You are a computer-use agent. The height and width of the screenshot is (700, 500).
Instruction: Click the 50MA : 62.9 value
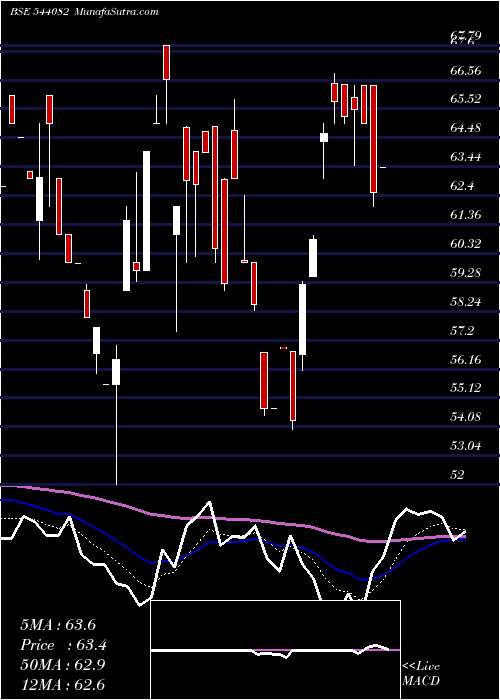(x=63, y=664)
